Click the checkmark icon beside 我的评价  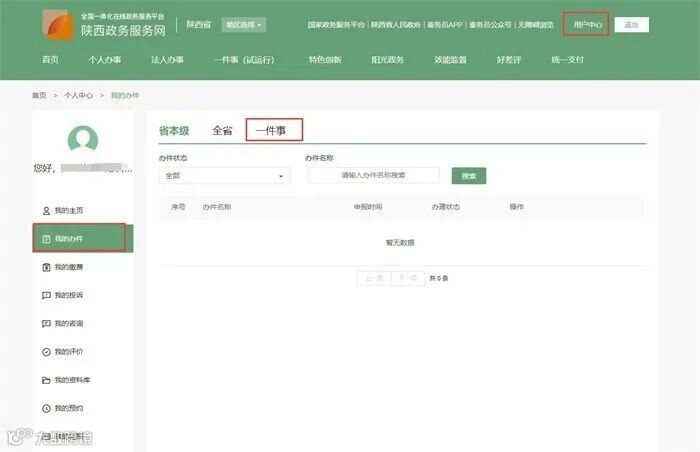pyautogui.click(x=46, y=352)
